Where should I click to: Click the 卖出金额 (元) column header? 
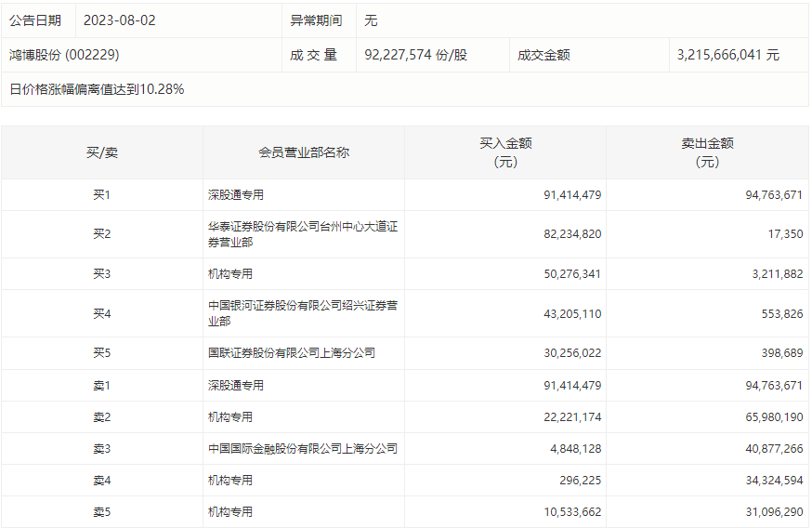707,152
